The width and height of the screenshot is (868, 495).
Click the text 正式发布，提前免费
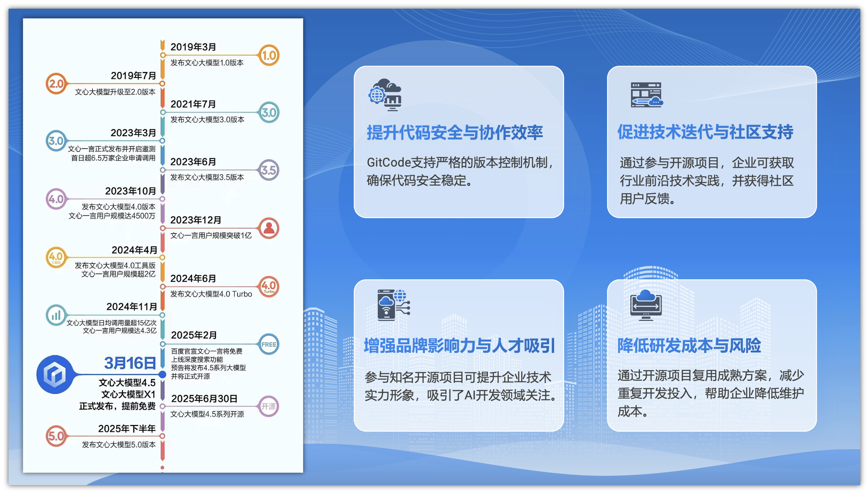pos(117,406)
